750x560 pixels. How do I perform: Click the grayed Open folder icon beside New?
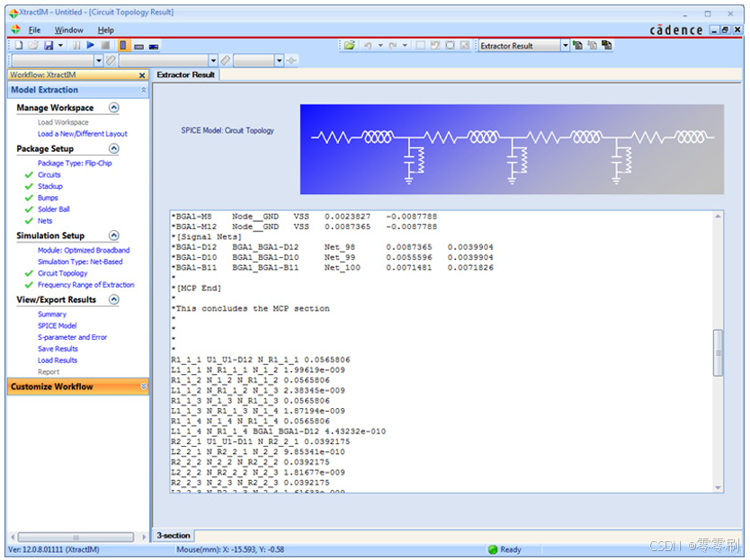tap(33, 46)
